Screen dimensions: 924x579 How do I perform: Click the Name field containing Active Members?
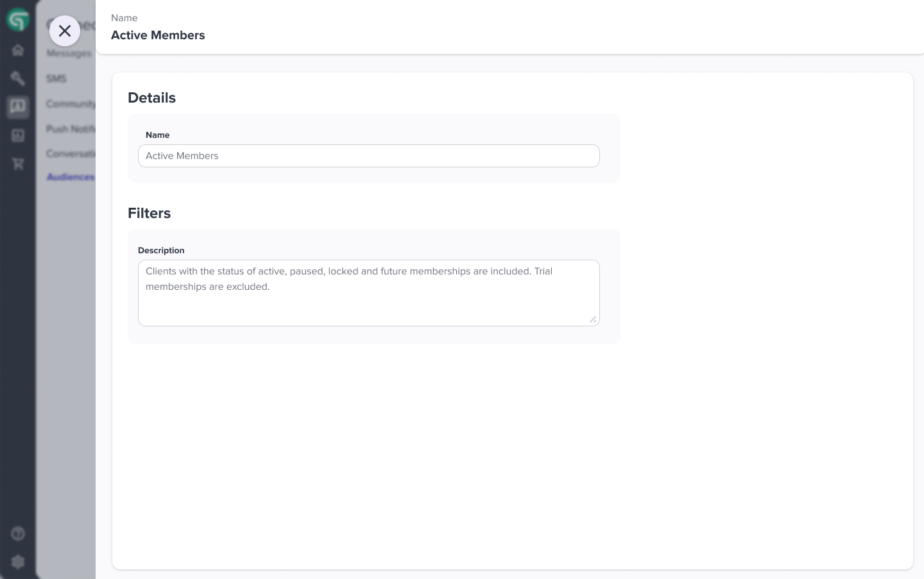[x=369, y=156]
